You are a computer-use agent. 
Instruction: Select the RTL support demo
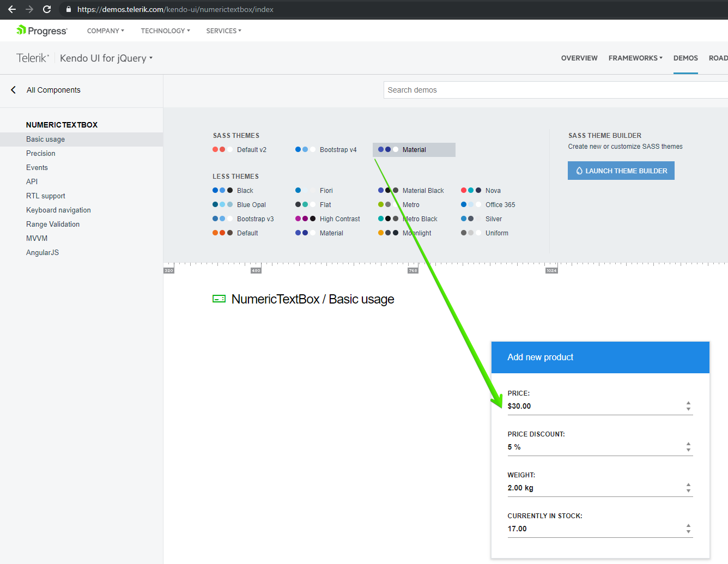pyautogui.click(x=46, y=196)
